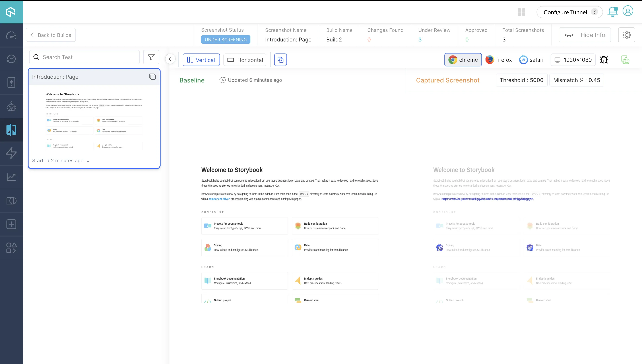Expand the 1920x1080 resolution dropdown
This screenshot has width=642, height=364.
[x=573, y=60]
